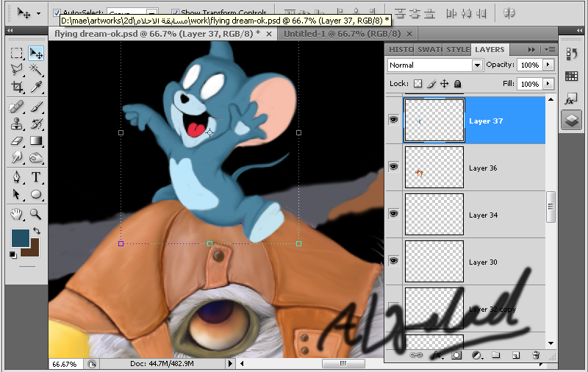Select the Brush tool
Image resolution: width=588 pixels, height=372 pixels.
[x=36, y=107]
